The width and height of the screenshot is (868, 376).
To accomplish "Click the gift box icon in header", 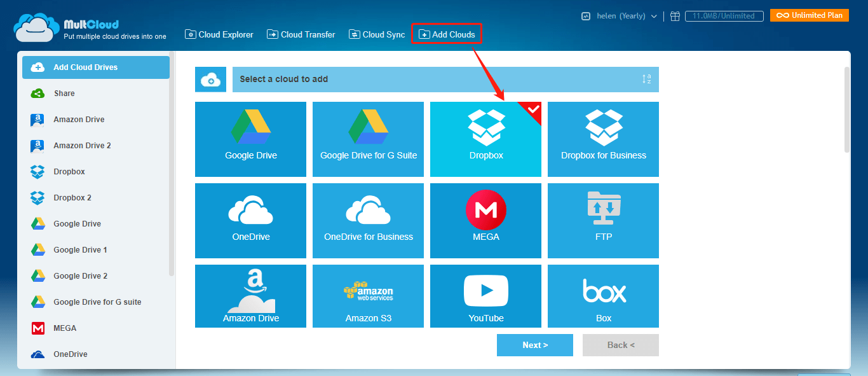I will 675,16.
